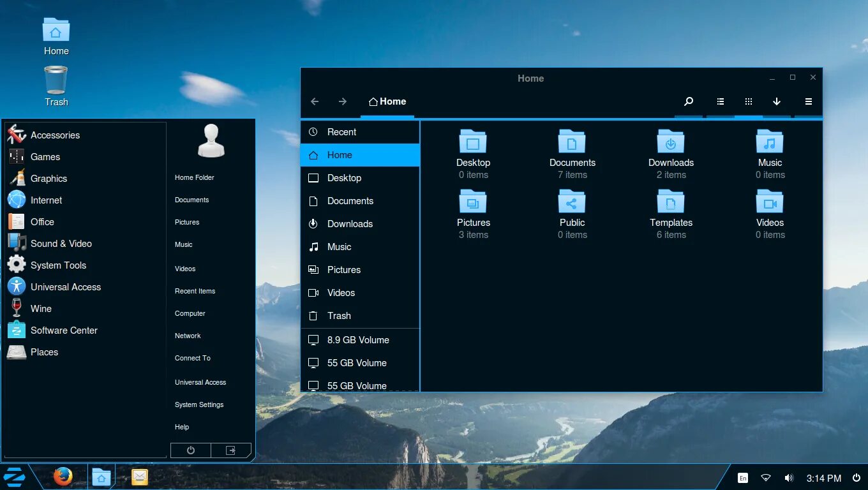
Task: Open Trash from the sidebar
Action: click(360, 316)
